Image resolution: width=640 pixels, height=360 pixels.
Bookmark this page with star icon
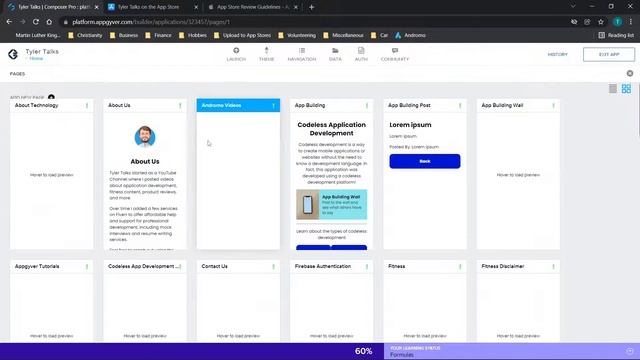pos(601,22)
